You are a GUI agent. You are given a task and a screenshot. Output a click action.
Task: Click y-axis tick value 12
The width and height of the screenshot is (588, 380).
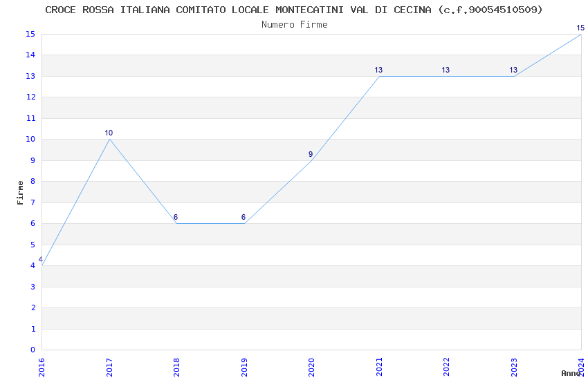30,97
